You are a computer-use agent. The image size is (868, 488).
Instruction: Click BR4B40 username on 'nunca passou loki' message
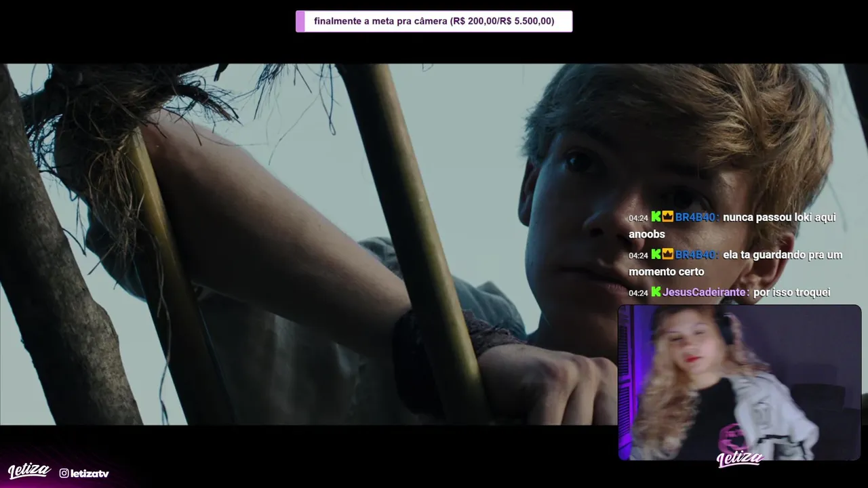[696, 218]
